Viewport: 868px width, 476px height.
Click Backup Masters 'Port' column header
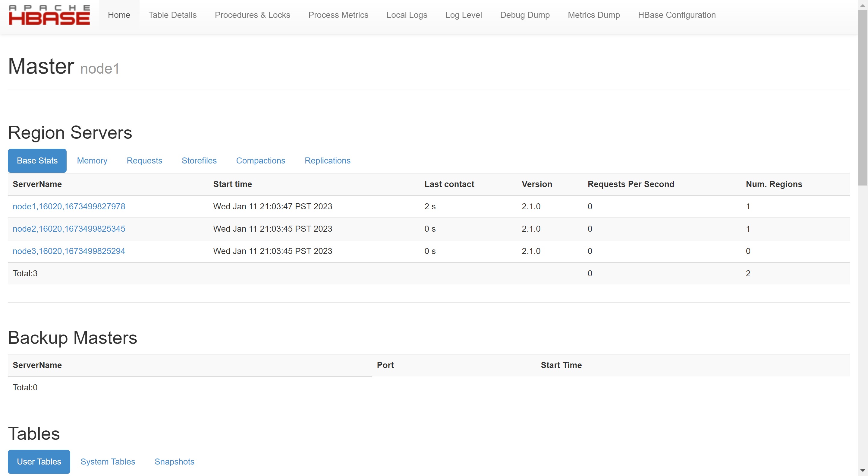pyautogui.click(x=385, y=365)
